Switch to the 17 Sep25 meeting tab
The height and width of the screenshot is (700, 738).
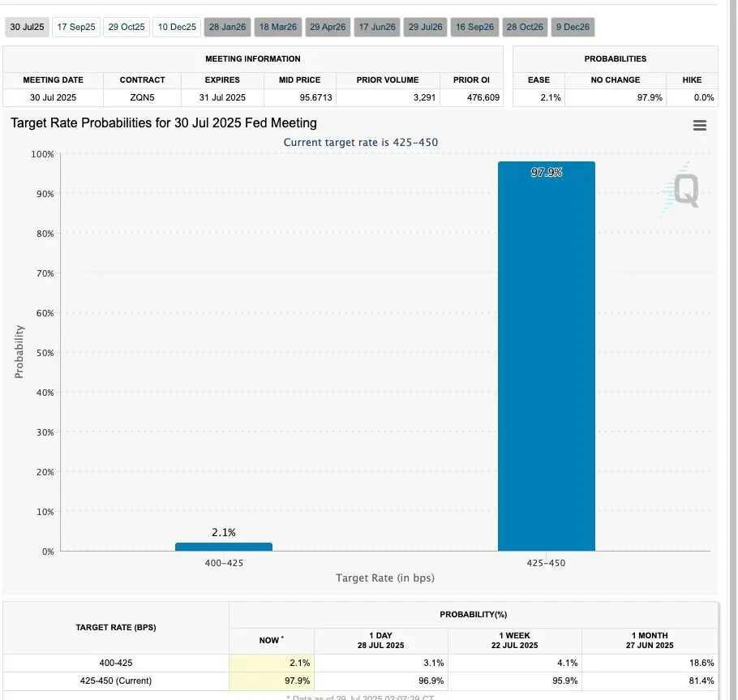pos(75,27)
